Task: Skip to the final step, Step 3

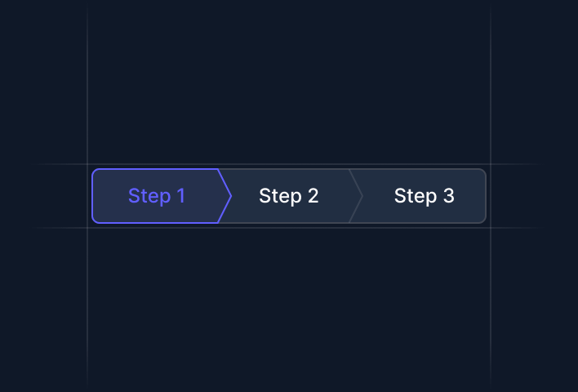Action: pos(424,196)
